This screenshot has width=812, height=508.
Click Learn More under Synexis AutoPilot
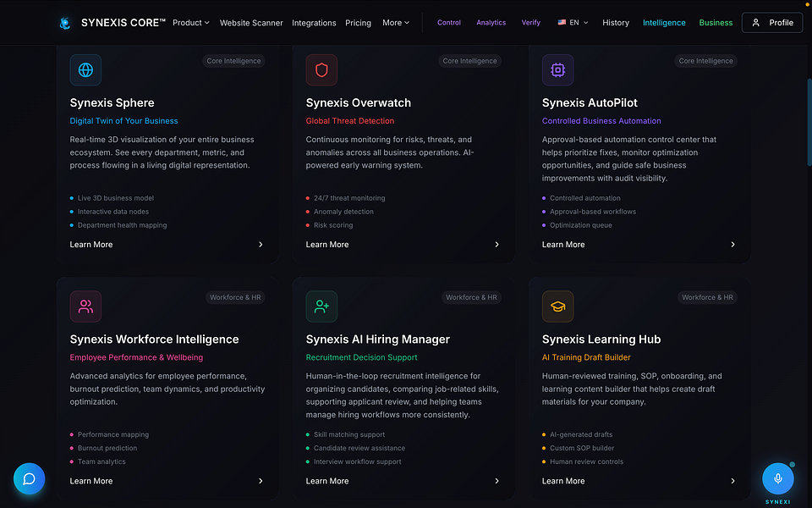pyautogui.click(x=563, y=245)
